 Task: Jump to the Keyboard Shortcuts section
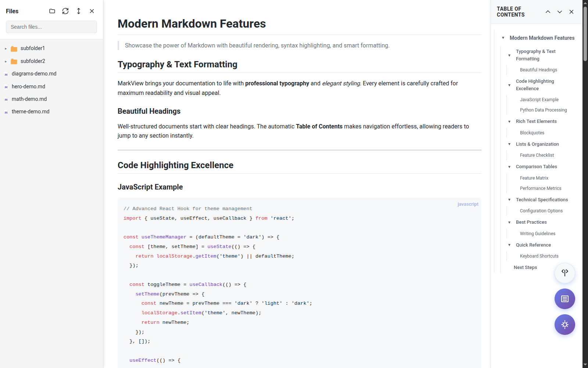(x=539, y=256)
